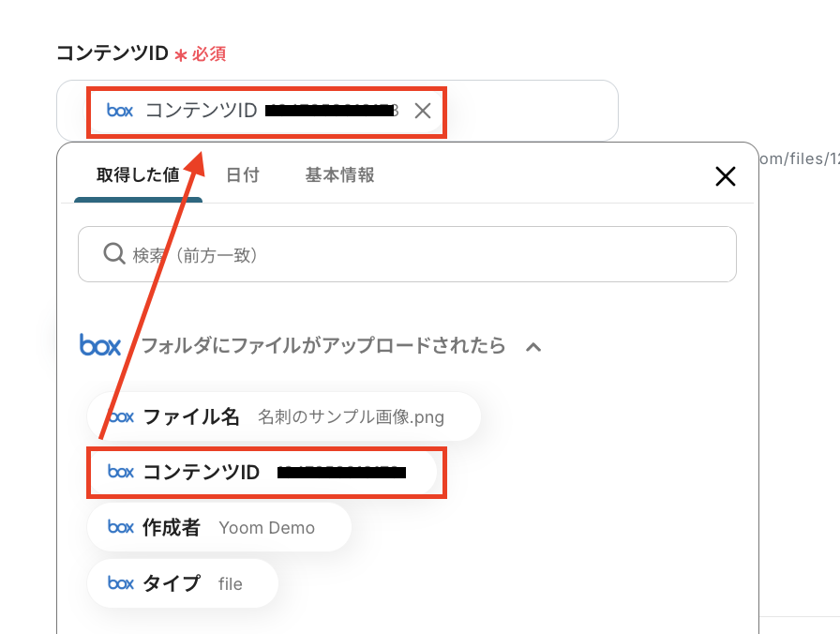The image size is (840, 634).
Task: Select the 基本情報 tab
Action: (339, 175)
